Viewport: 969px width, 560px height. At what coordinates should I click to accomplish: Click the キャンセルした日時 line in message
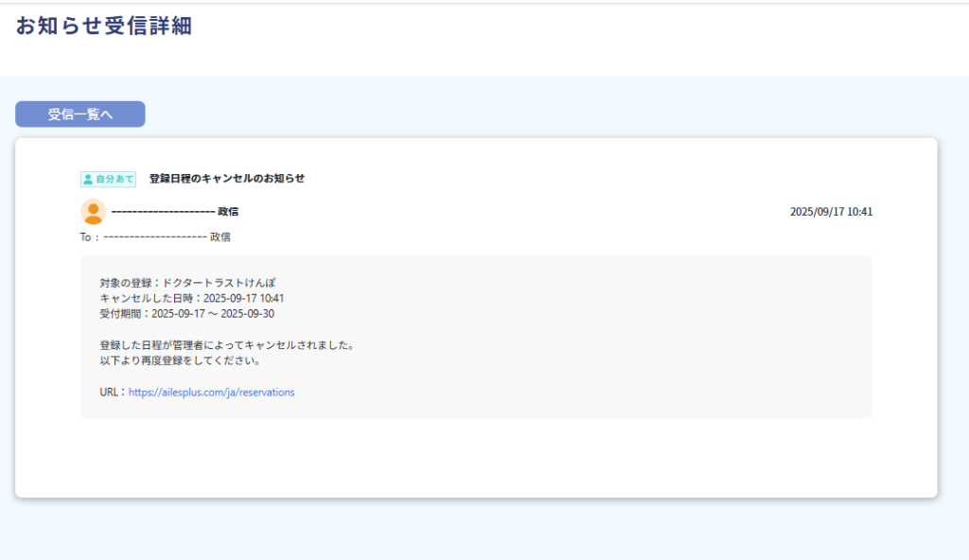tap(191, 298)
